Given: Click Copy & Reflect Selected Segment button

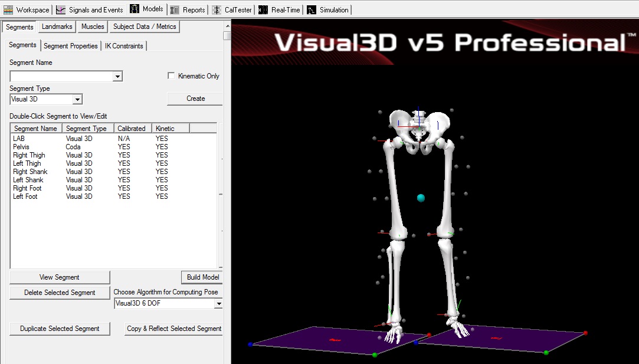Looking at the screenshot, I should (x=174, y=329).
